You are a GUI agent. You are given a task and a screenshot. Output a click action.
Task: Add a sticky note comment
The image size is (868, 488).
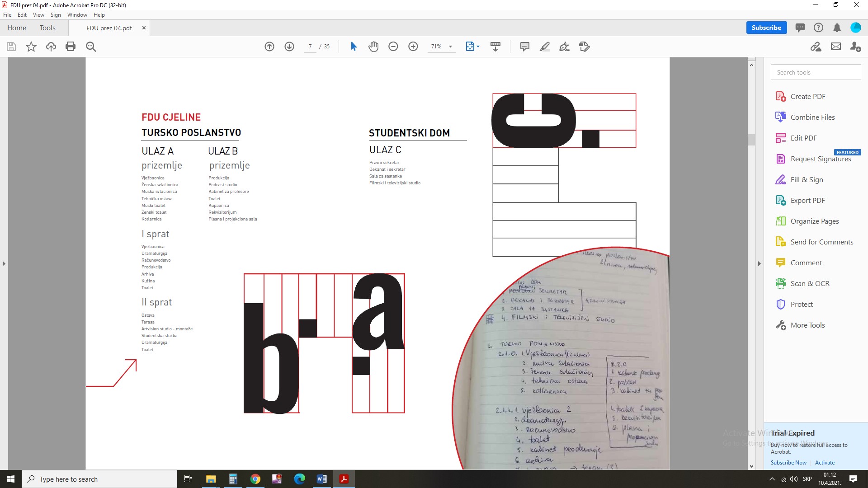point(525,47)
